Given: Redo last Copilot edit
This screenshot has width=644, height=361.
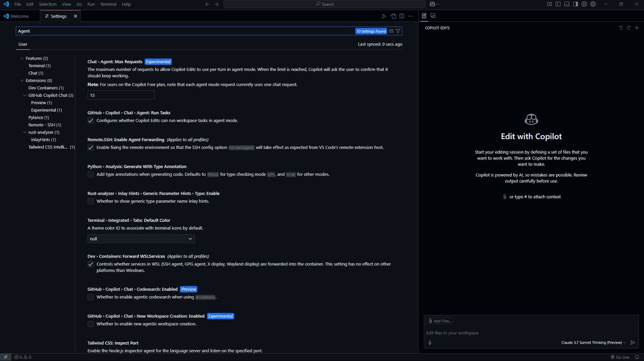Looking at the screenshot, I should pos(629,27).
